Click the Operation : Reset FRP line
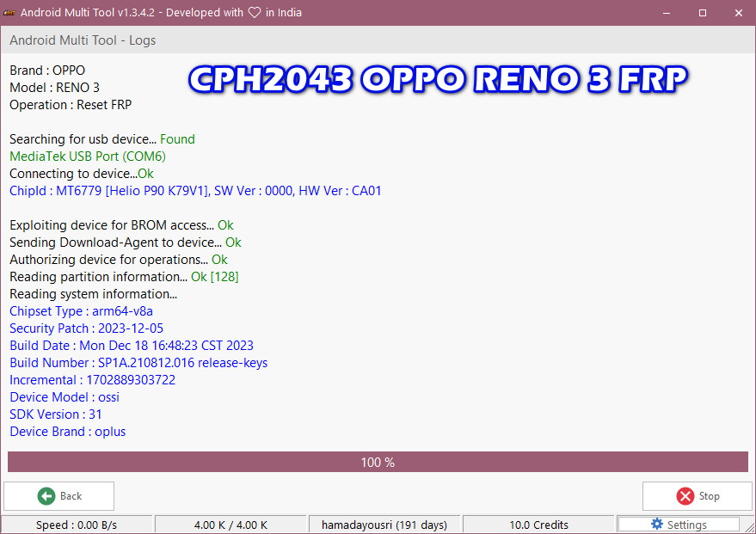Viewport: 756px width, 534px height. click(x=71, y=105)
